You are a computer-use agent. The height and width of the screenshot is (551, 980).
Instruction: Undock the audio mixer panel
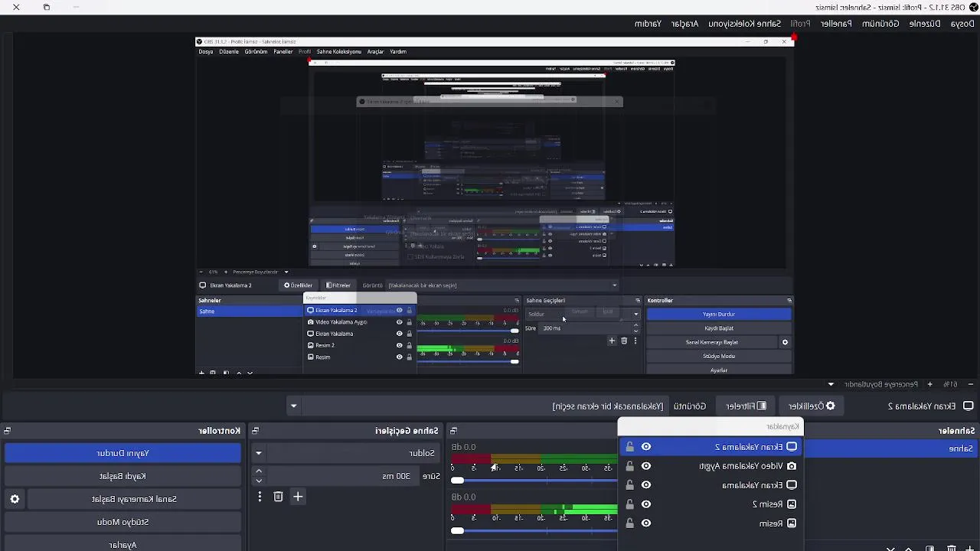pyautogui.click(x=453, y=431)
